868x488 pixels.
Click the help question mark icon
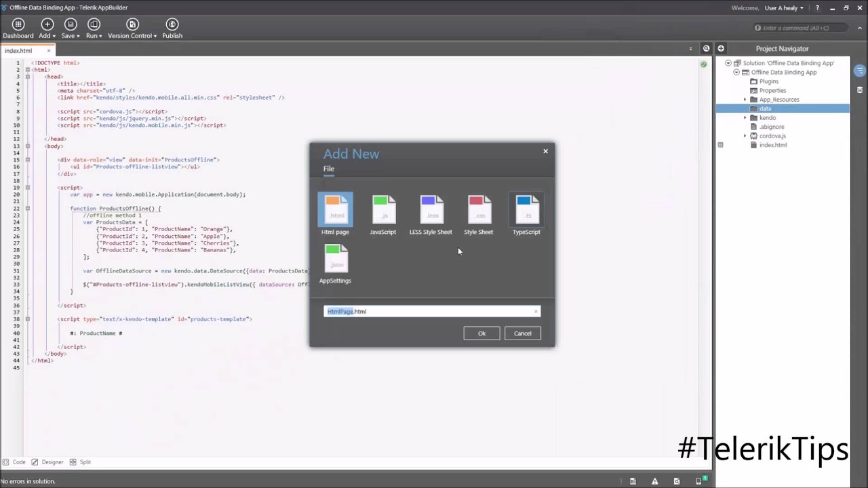(x=817, y=8)
